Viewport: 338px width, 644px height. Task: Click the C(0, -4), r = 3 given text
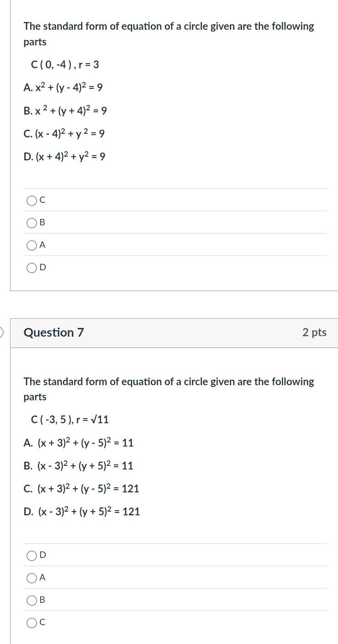65,65
